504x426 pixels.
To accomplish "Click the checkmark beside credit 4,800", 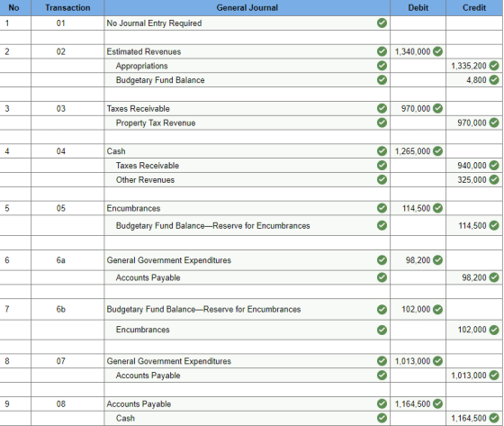I will (x=494, y=80).
